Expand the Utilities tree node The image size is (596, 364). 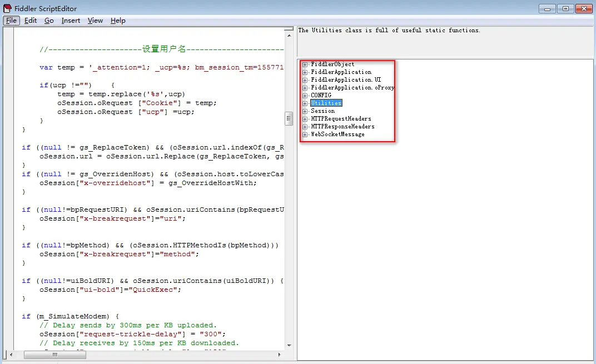[305, 103]
